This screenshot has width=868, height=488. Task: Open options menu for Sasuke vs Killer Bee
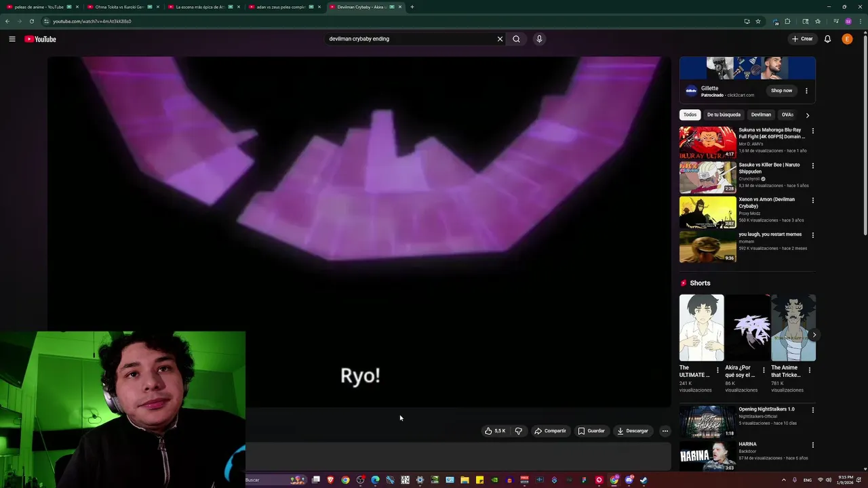pos(812,165)
